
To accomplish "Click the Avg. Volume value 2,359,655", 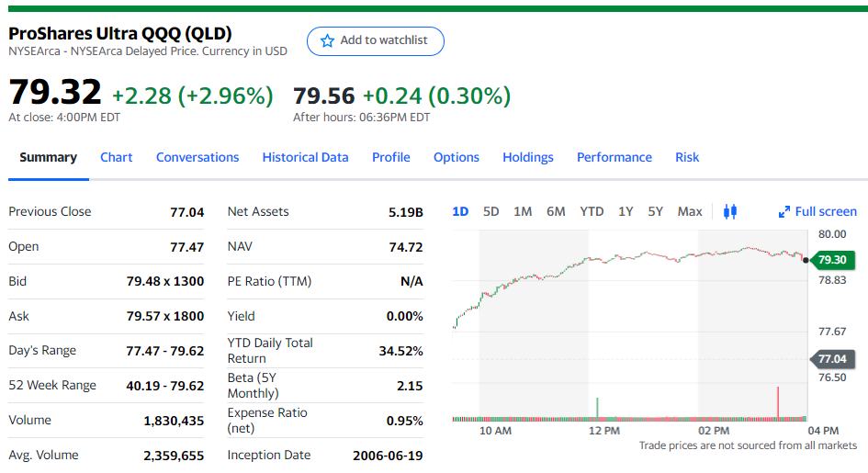I will point(174,456).
